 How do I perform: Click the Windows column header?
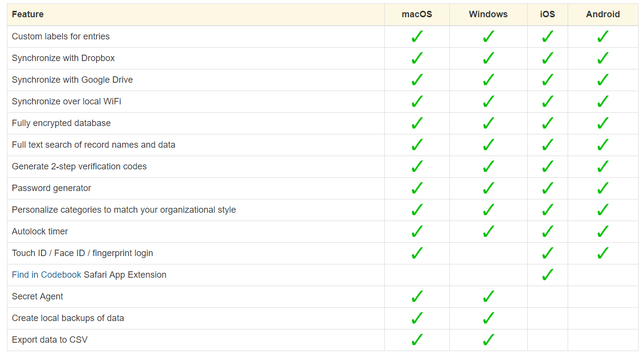click(488, 14)
